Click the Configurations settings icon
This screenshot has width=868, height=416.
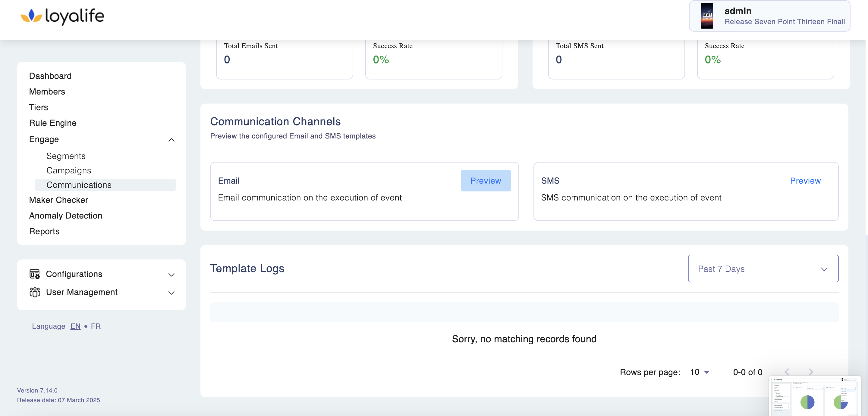pos(34,274)
